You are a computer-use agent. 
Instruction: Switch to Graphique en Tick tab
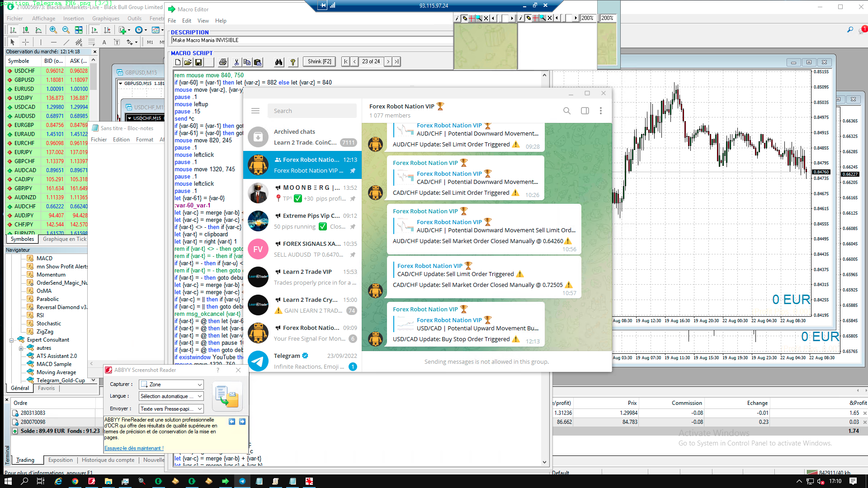[x=64, y=239]
